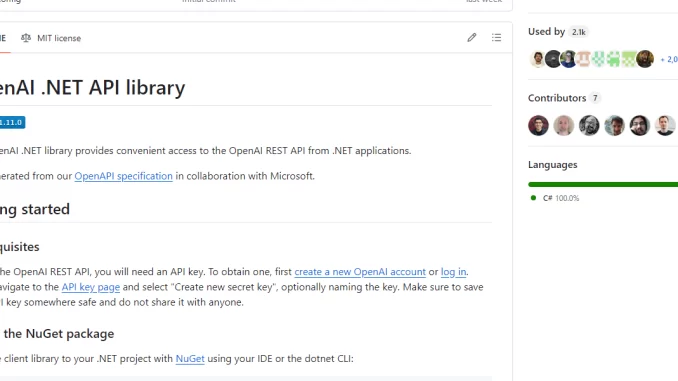Click the 'the NuGet package' heading
The image size is (678, 381).
59,334
